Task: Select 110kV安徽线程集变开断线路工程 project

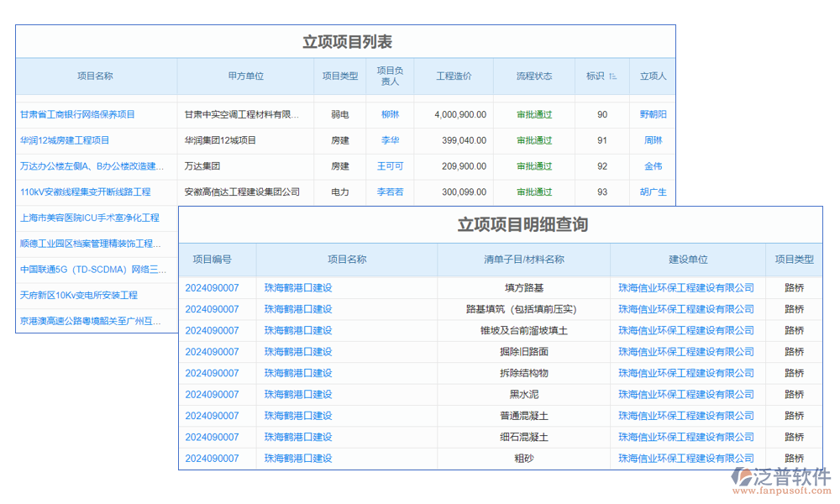Action: tap(85, 192)
